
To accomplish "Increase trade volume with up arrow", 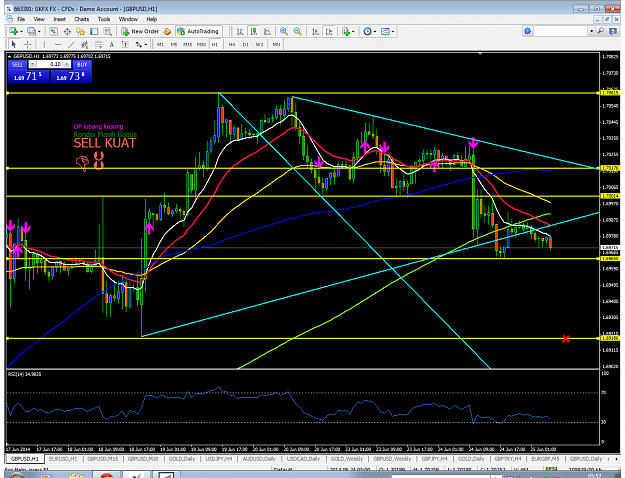I will coord(67,64).
